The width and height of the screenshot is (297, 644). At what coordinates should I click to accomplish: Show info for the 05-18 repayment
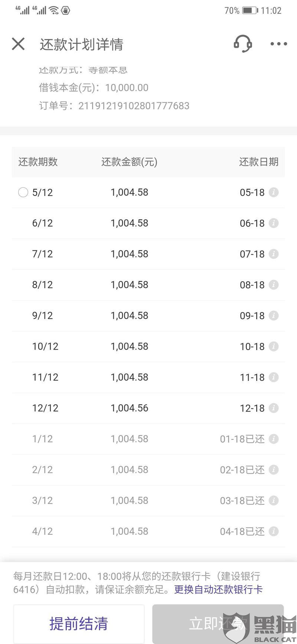click(x=274, y=192)
